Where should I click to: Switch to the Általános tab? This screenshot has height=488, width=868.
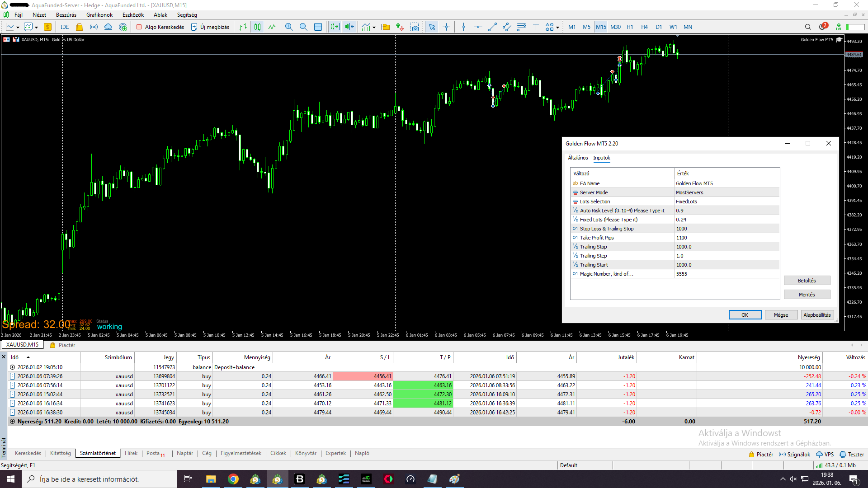click(578, 158)
